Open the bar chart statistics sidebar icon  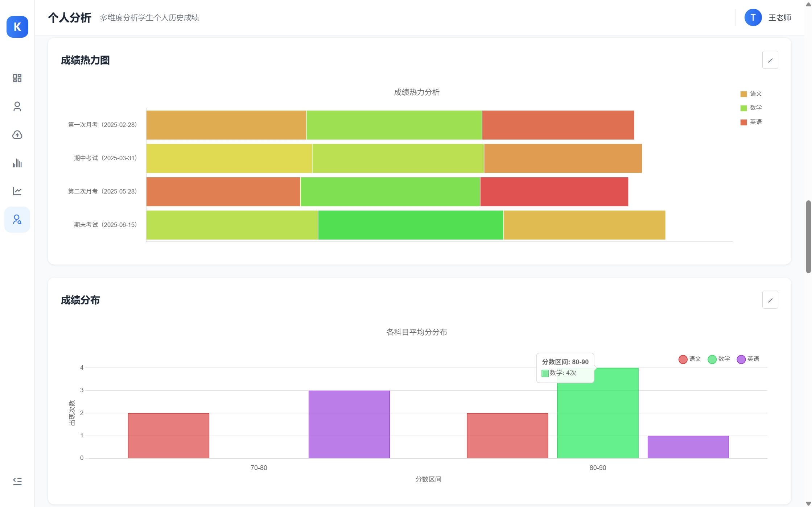pyautogui.click(x=17, y=163)
